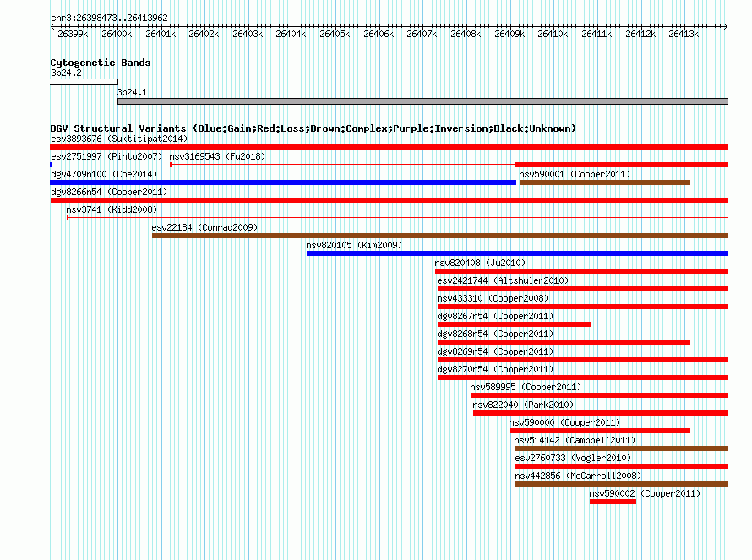Open nsv590001 (Cooper2011) label
This screenshot has height=560, width=752.
(x=575, y=174)
